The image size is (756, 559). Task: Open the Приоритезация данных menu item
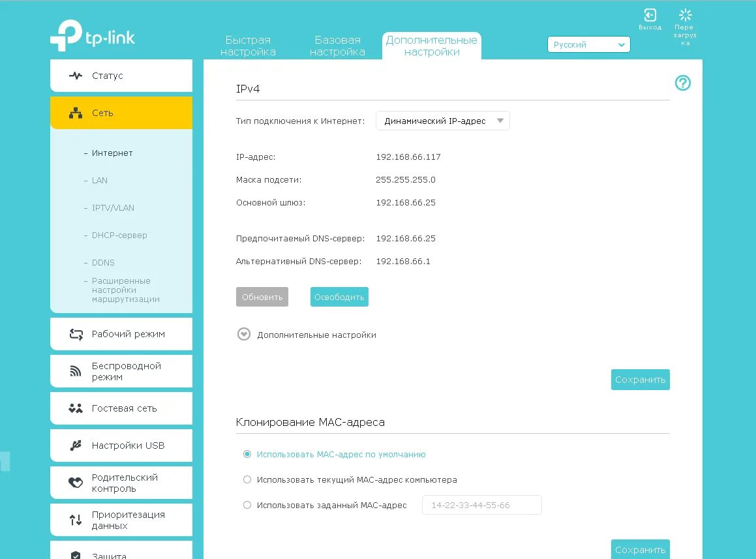click(121, 520)
